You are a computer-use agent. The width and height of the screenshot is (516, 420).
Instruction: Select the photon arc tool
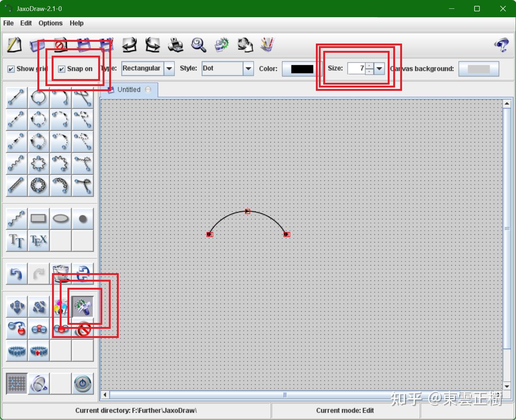tap(60, 164)
